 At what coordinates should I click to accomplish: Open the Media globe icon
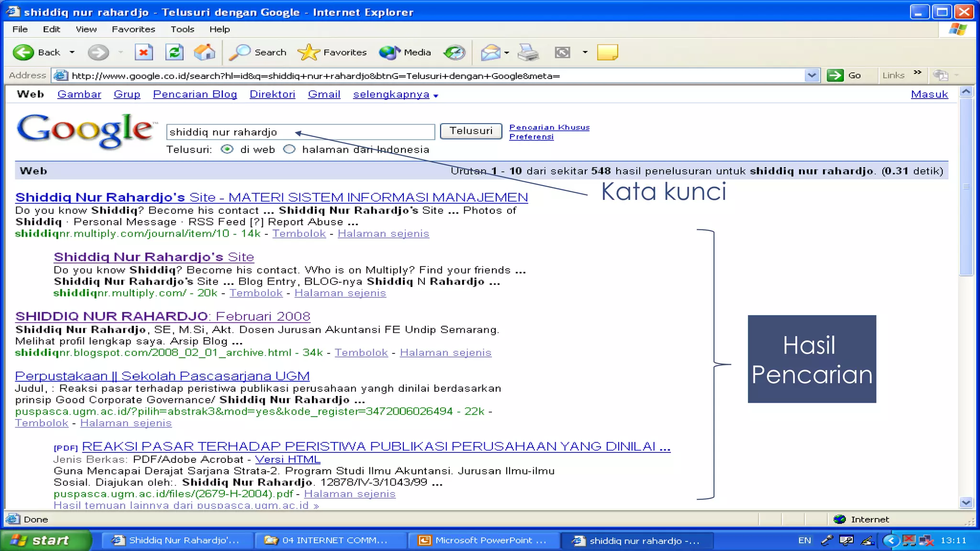[x=390, y=52]
